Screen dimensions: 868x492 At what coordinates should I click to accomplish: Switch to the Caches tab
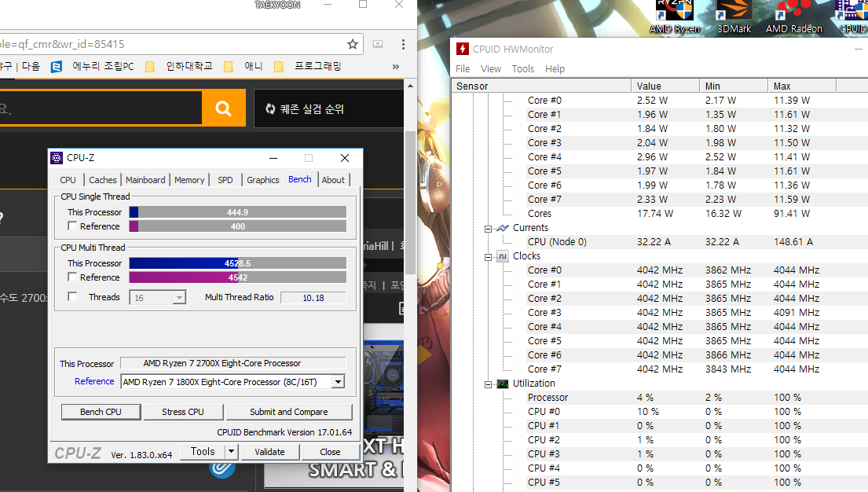coord(103,180)
